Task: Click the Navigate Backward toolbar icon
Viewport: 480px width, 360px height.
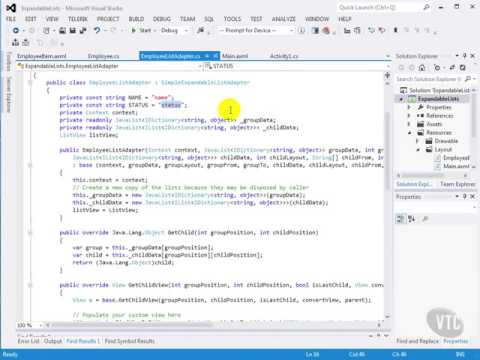Action: pos(15,30)
